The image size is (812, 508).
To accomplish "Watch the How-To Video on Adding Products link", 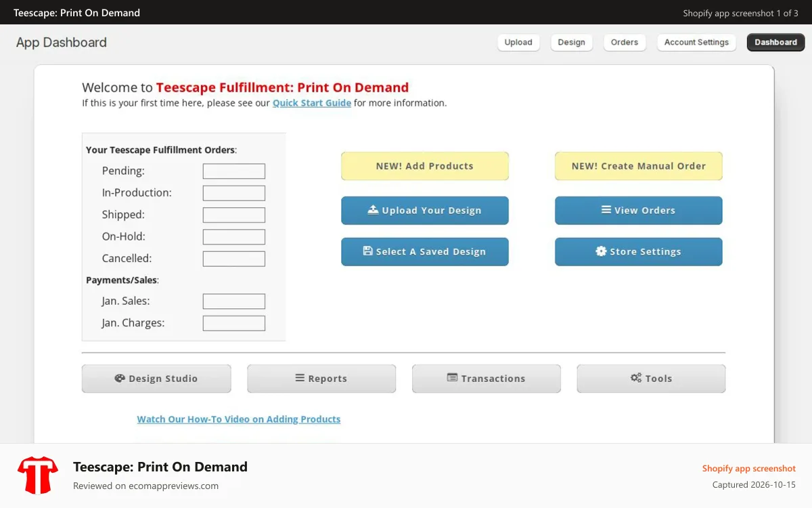I will [x=239, y=419].
